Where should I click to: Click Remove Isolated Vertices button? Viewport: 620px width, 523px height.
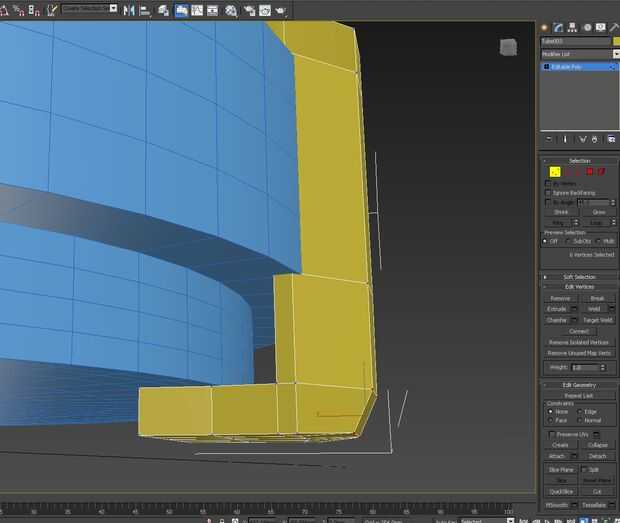[x=579, y=342]
